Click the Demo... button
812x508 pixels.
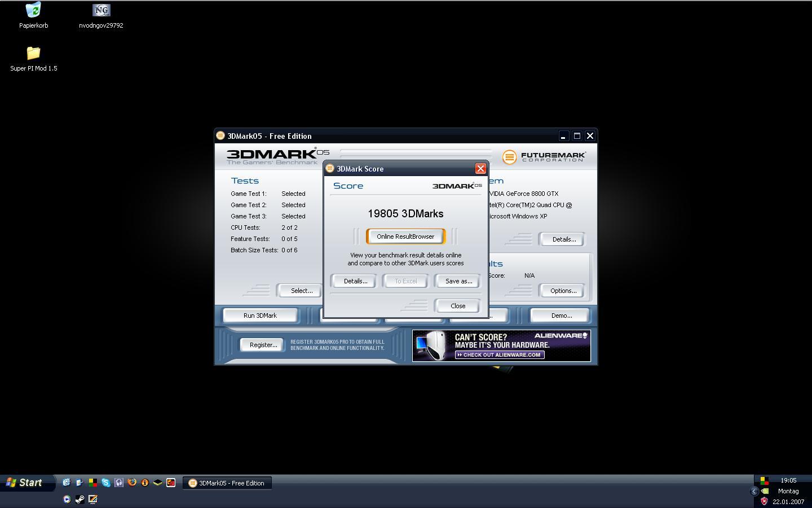point(561,316)
